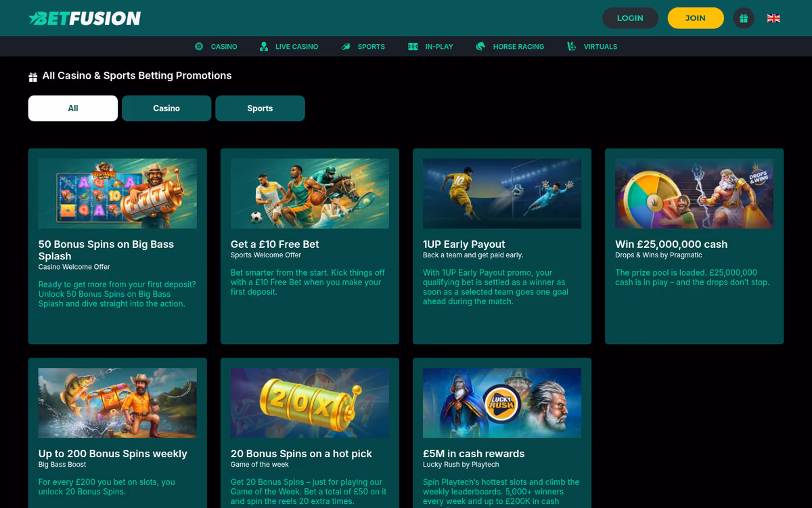Click the Horse Racing horse head icon
The image size is (812, 508).
pyautogui.click(x=480, y=47)
